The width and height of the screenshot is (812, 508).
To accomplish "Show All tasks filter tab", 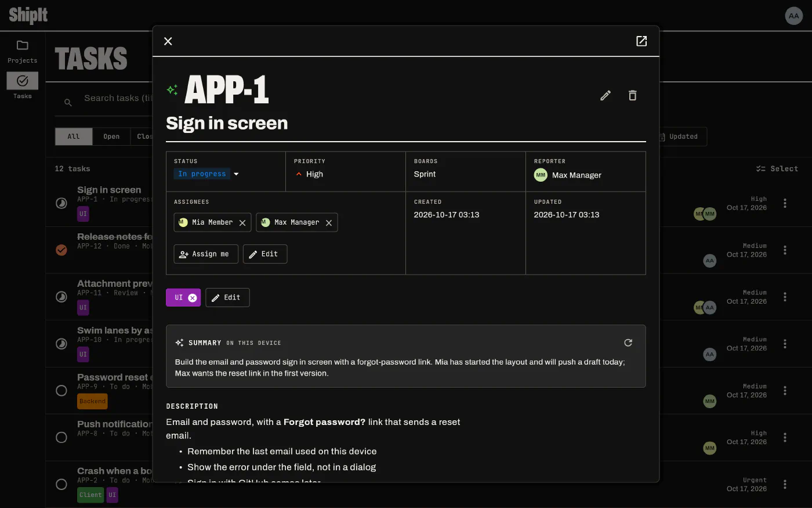I will pos(74,136).
